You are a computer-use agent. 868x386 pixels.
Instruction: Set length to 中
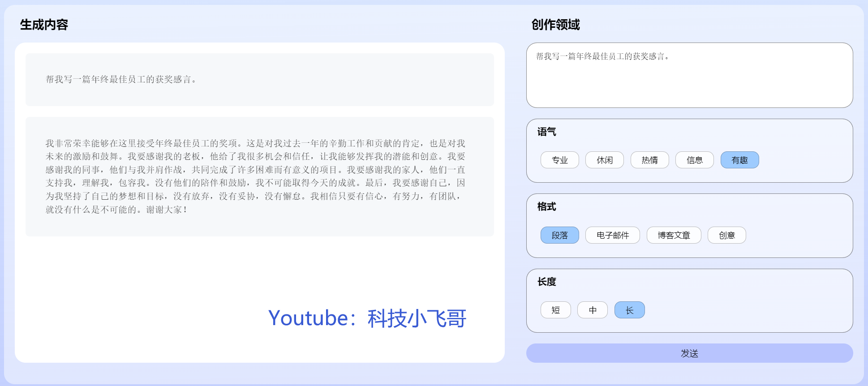(592, 310)
